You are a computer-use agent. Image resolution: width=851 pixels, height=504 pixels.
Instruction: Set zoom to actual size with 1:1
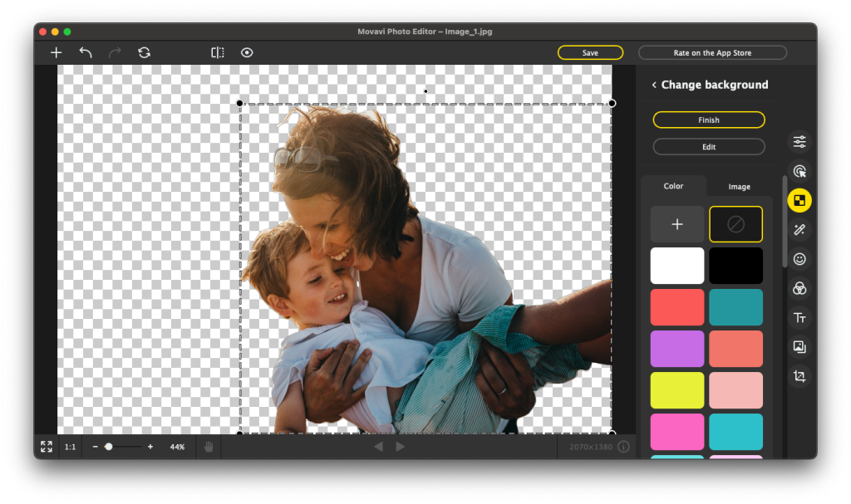[x=69, y=447]
